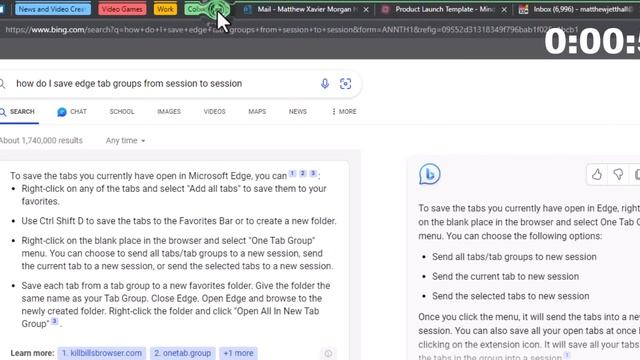Expand the Work tab group

[165, 9]
